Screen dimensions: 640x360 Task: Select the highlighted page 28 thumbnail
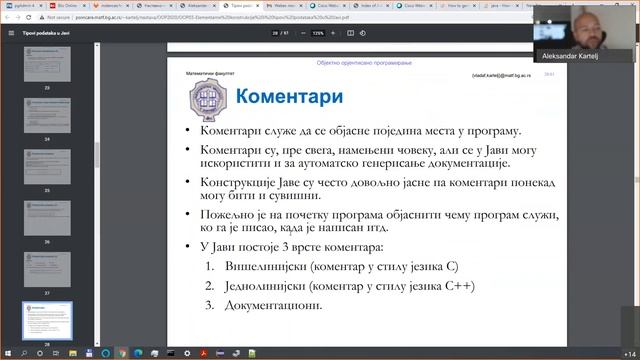47,321
